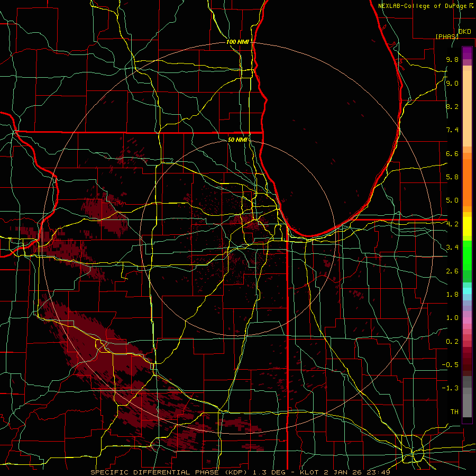476x476 pixels.
Task: Click the light peach band of the color bar
Action: 467,108
